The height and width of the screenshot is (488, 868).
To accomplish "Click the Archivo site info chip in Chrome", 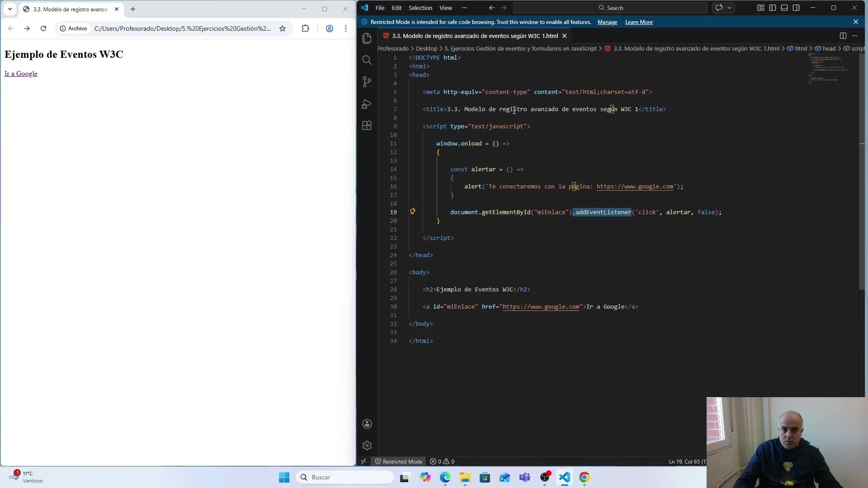I will (74, 28).
